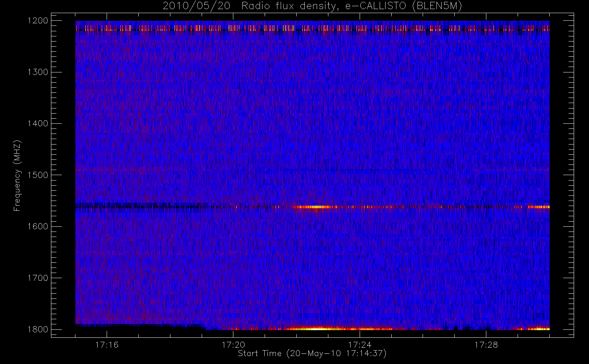Click the 1800 frequency tick label
The image size is (589, 364).
point(38,329)
